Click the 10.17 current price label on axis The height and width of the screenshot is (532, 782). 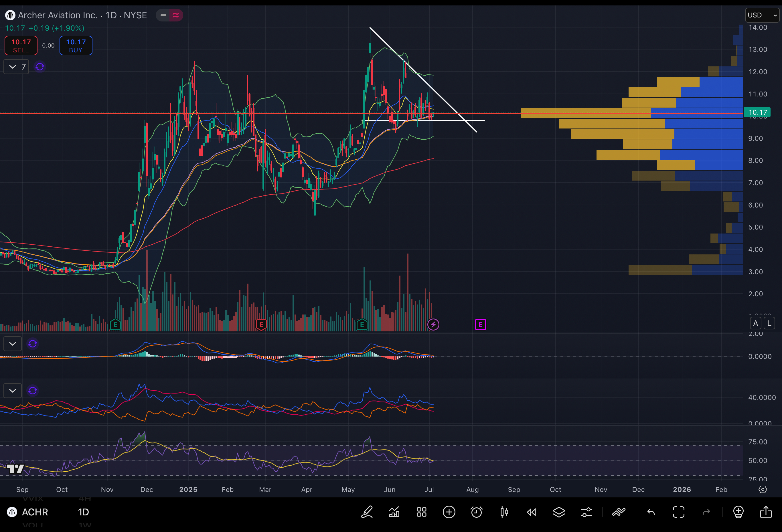[x=757, y=112]
